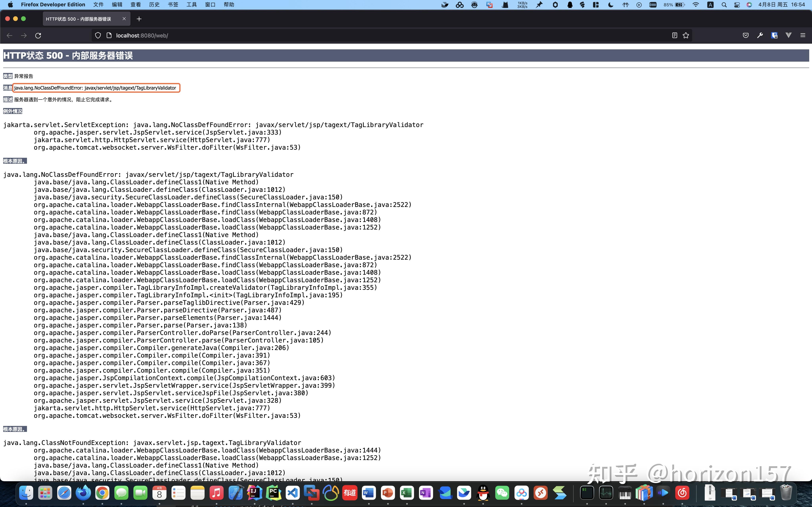Open Google Chrome from the Dock
The width and height of the screenshot is (812, 507).
click(x=102, y=493)
